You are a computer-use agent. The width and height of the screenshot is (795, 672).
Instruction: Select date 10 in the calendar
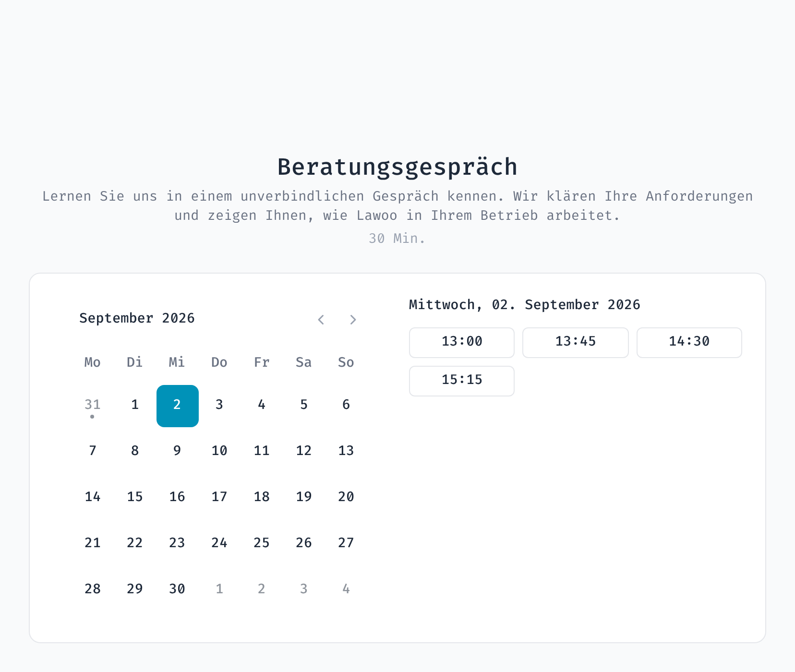[219, 452]
